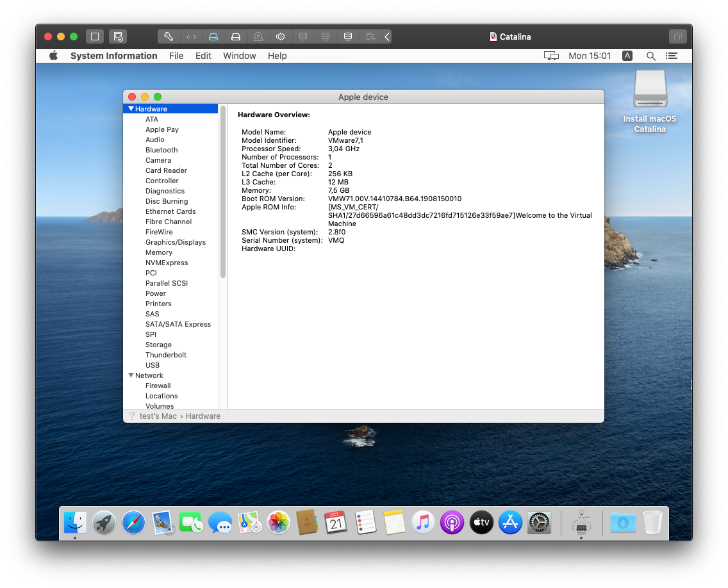Open App Store from the Dock
This screenshot has height=588, width=728.
click(510, 523)
